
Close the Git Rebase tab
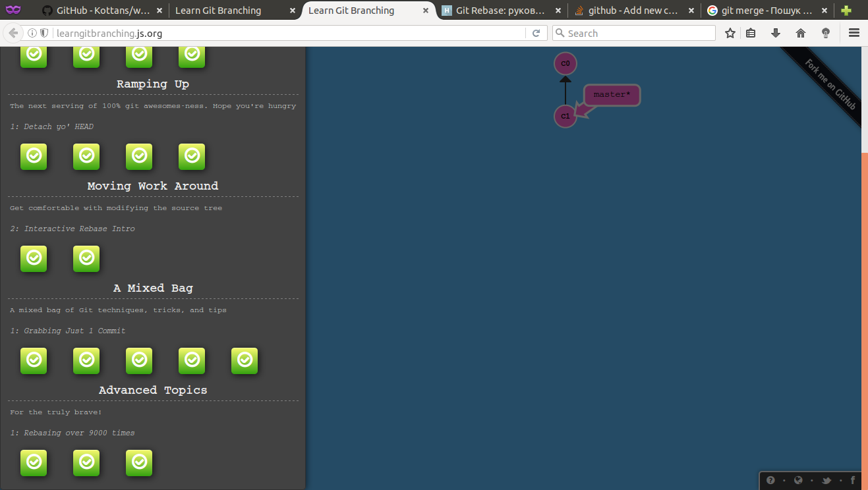pyautogui.click(x=558, y=11)
